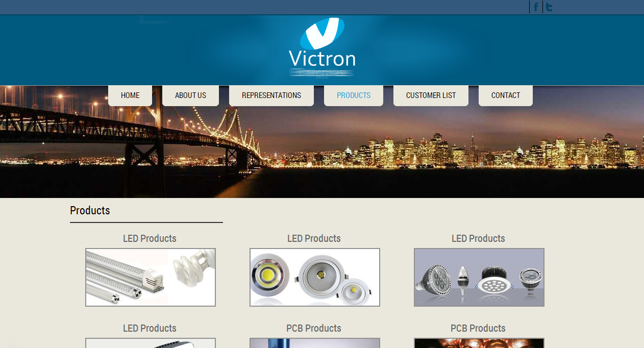
Task: Open the Customer List page
Action: coord(431,95)
